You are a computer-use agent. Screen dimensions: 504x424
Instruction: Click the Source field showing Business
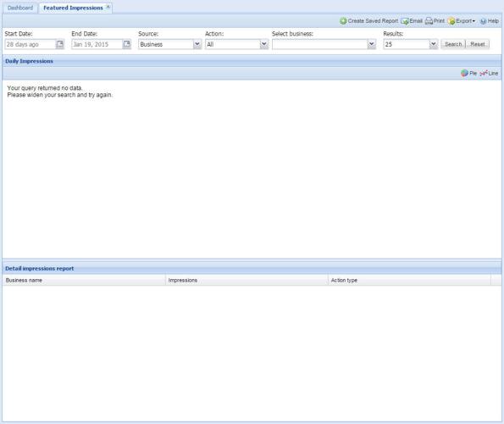(166, 44)
